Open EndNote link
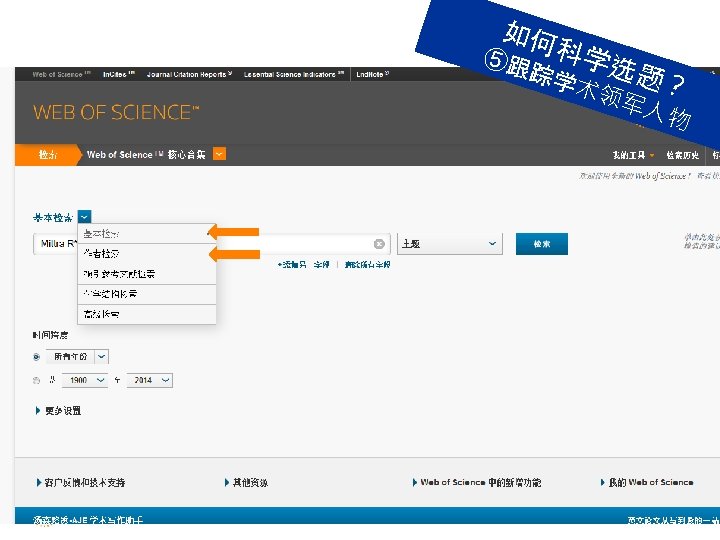This screenshot has width=720, height=540. pyautogui.click(x=372, y=74)
